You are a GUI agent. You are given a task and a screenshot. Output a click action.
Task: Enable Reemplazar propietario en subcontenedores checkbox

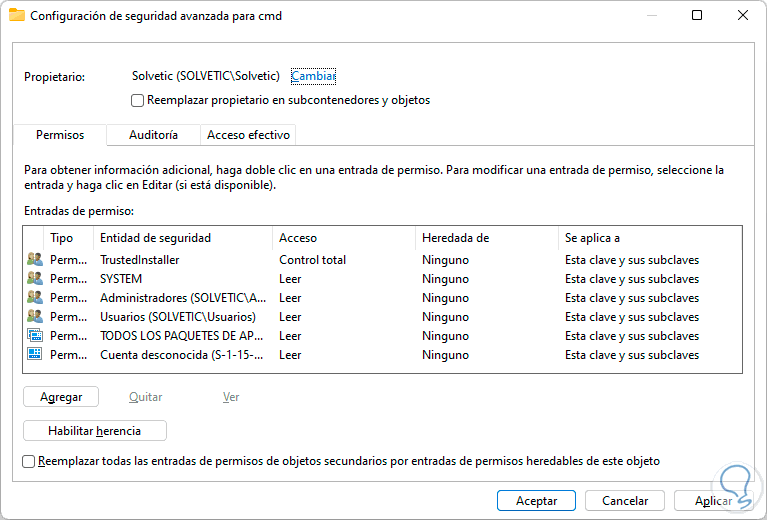pyautogui.click(x=138, y=100)
